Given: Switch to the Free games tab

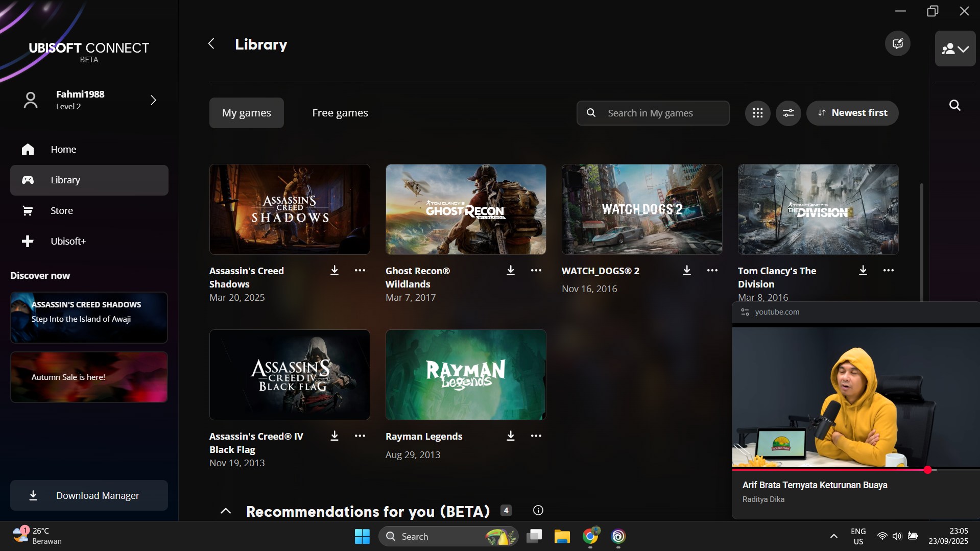Looking at the screenshot, I should (x=340, y=113).
